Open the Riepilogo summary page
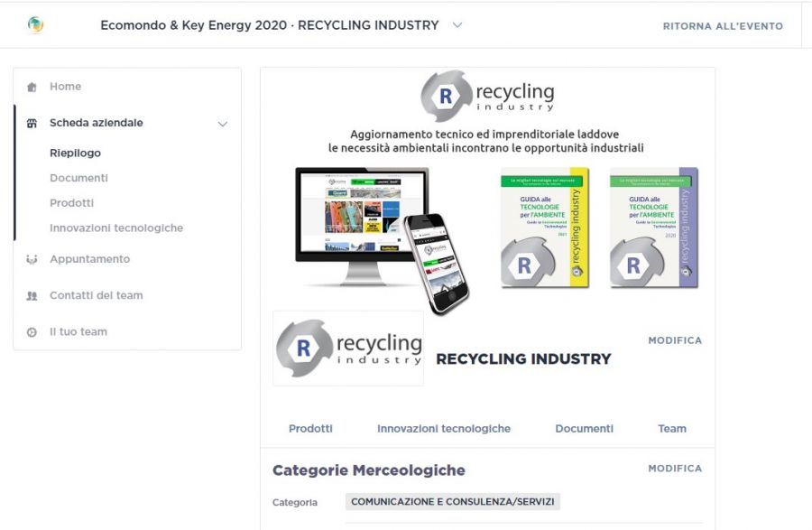The image size is (812, 530). tap(75, 153)
